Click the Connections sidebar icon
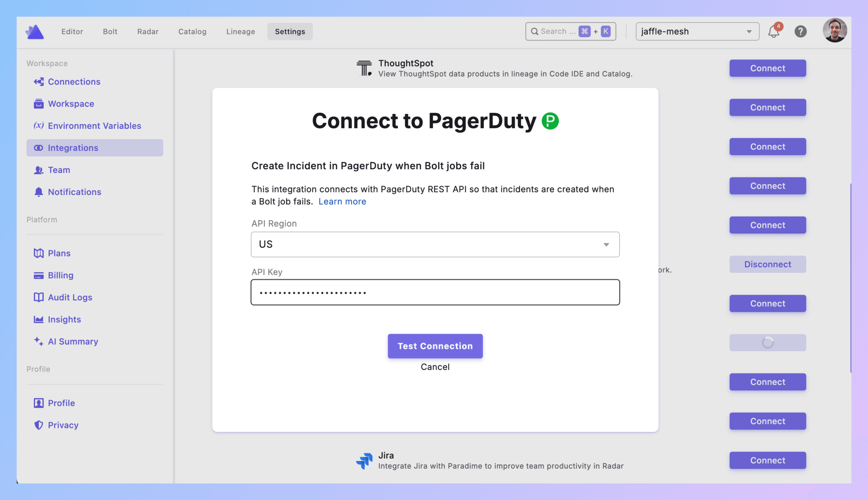Image resolution: width=868 pixels, height=500 pixels. 39,82
